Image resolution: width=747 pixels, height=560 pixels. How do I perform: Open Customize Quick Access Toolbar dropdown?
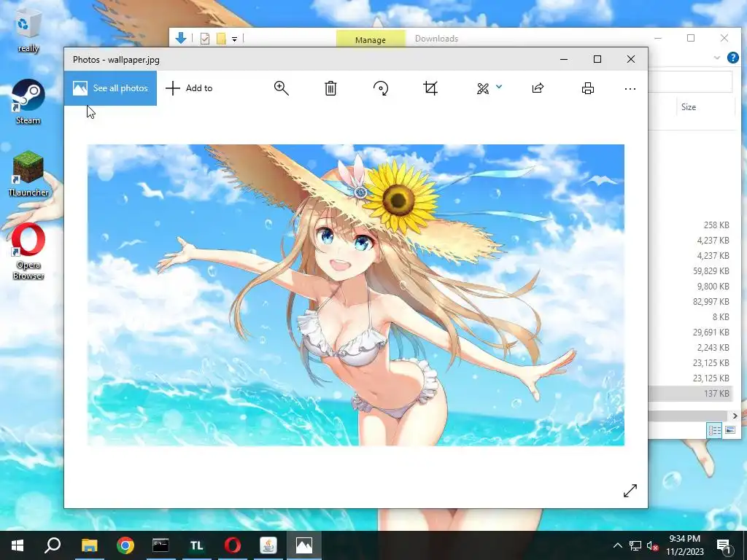pyautogui.click(x=234, y=39)
